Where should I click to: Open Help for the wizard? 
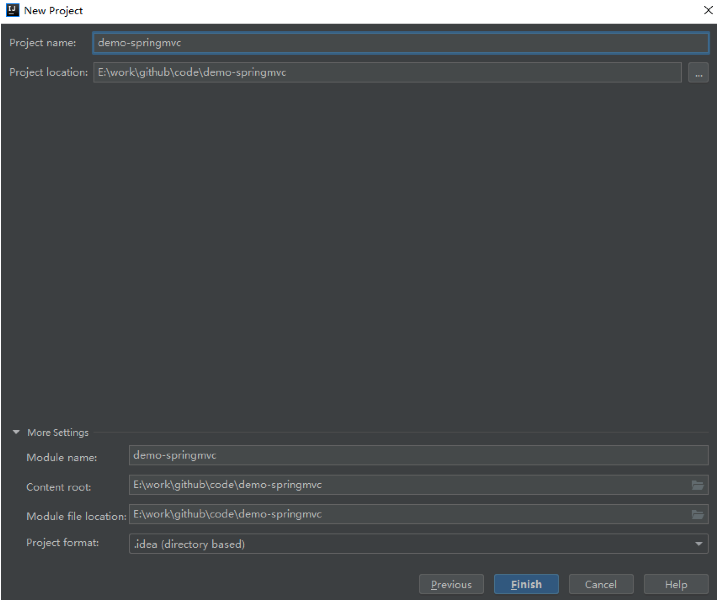pos(676,585)
